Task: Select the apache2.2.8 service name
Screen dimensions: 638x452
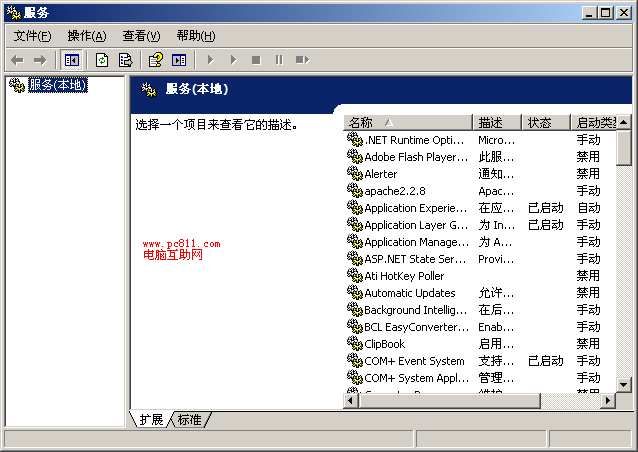Action: point(395,191)
